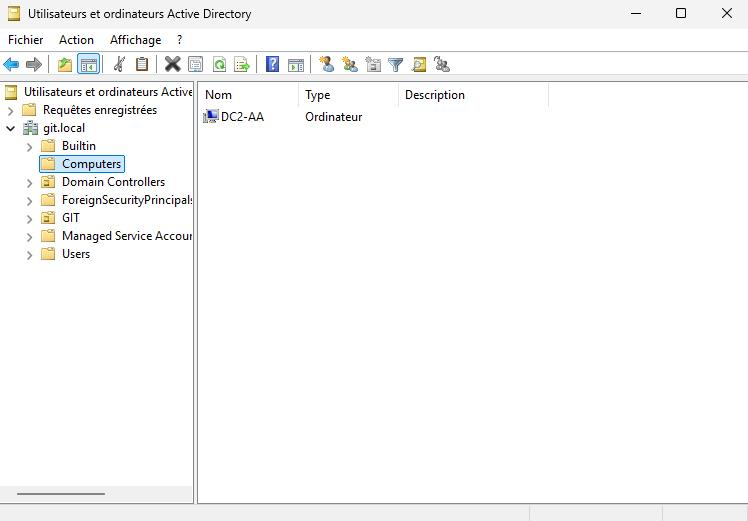The image size is (748, 521).
Task: Click the filter funnel icon
Action: click(x=395, y=64)
